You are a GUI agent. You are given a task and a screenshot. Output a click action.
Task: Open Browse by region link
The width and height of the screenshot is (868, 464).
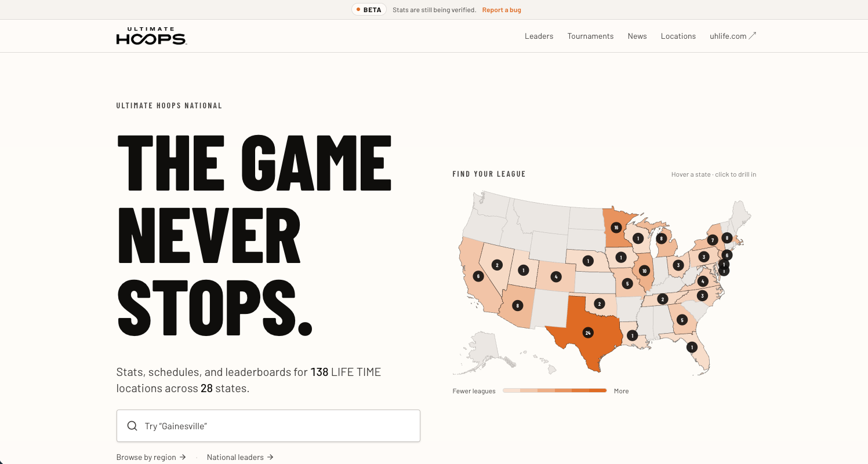pyautogui.click(x=151, y=457)
